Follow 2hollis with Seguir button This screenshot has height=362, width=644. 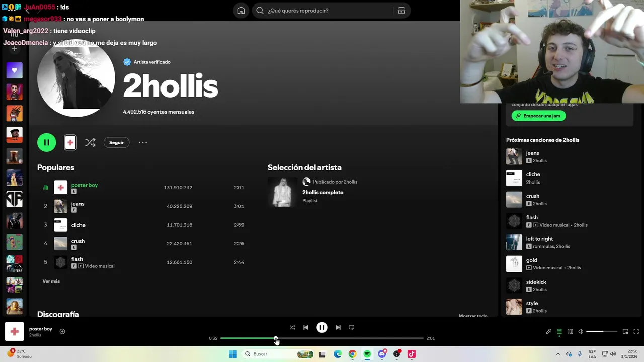click(x=116, y=143)
